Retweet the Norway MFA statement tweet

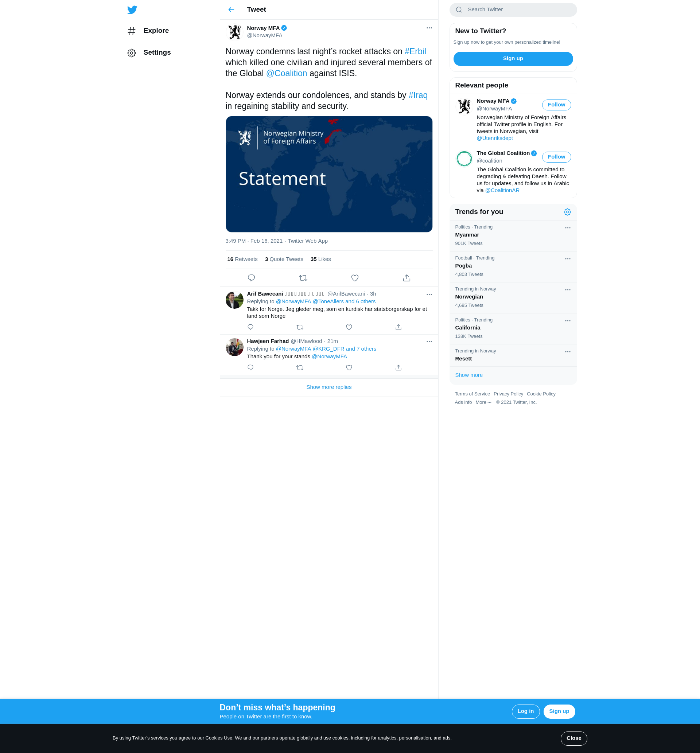(x=303, y=278)
